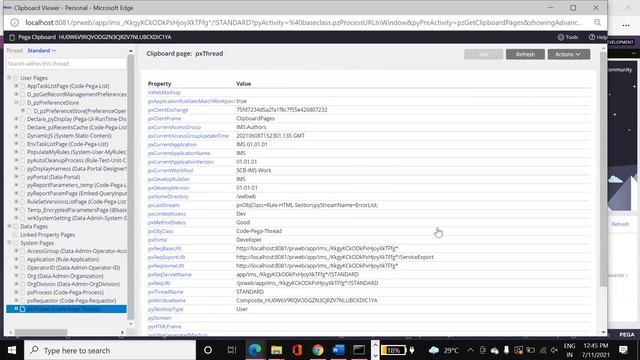
Task: Open Microsoft Word from the taskbar
Action: tap(338, 350)
